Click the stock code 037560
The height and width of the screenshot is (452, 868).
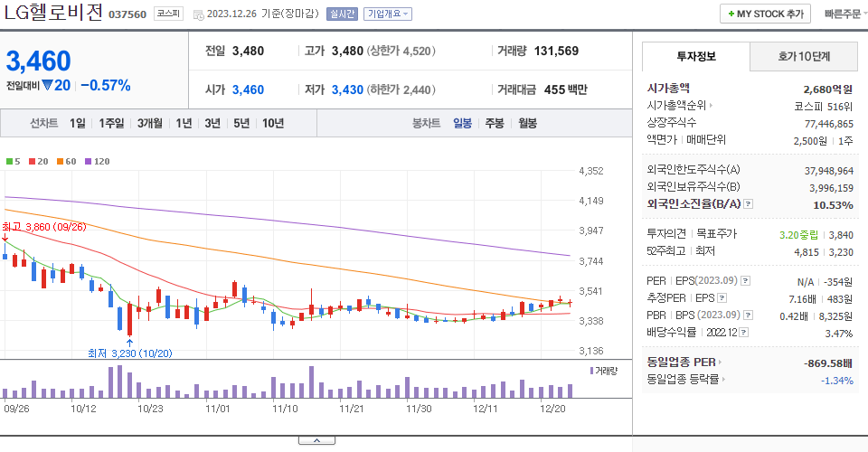(127, 15)
